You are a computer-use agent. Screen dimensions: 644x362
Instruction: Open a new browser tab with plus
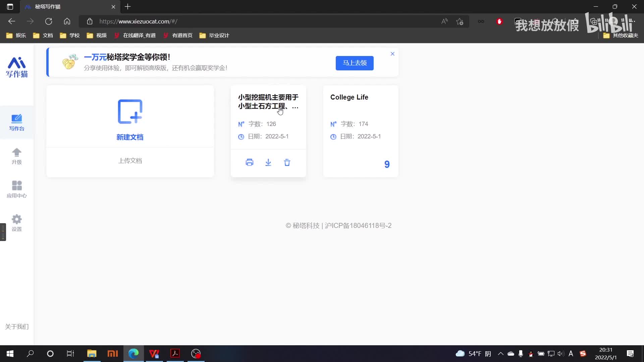(x=128, y=7)
